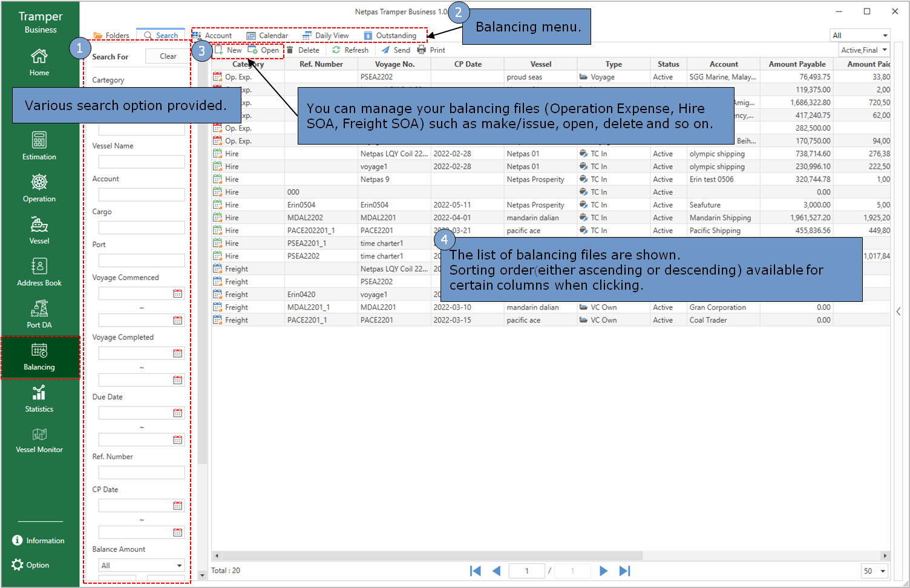The width and height of the screenshot is (910, 588).
Task: Go to the last page
Action: coord(624,571)
